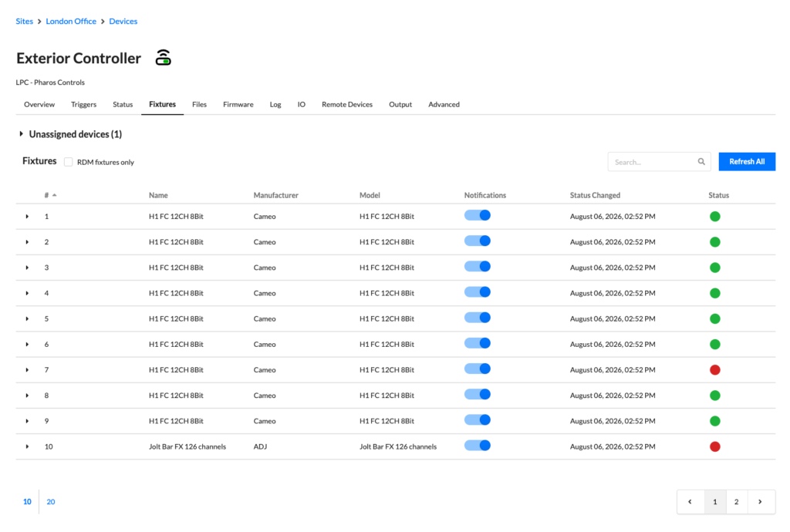This screenshot has width=790, height=532.
Task: Open the Output tab
Action: (400, 105)
